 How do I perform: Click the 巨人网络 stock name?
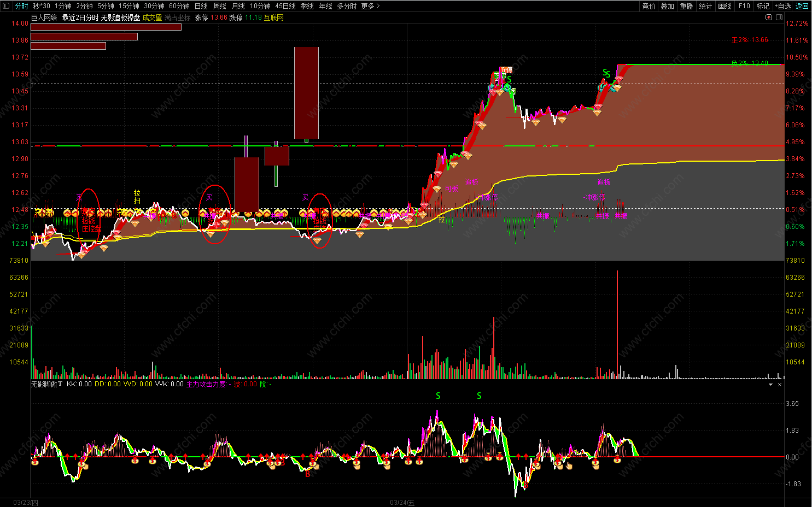[x=44, y=17]
